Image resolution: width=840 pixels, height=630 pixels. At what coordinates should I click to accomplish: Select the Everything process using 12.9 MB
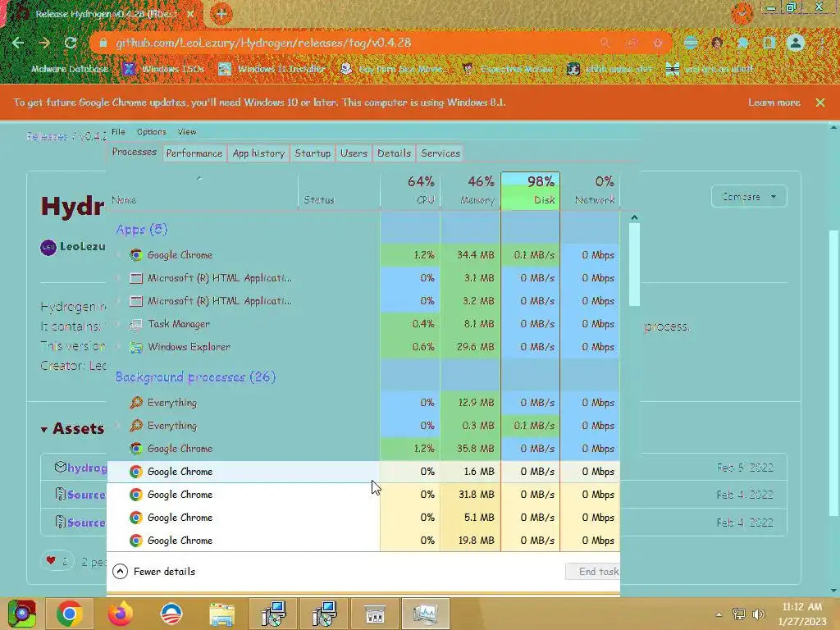[x=363, y=403]
